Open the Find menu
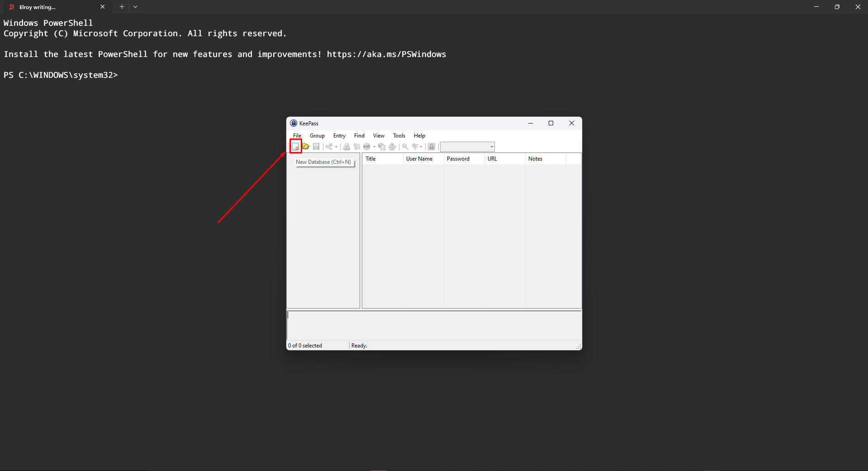Viewport: 868px width, 471px height. pyautogui.click(x=359, y=136)
